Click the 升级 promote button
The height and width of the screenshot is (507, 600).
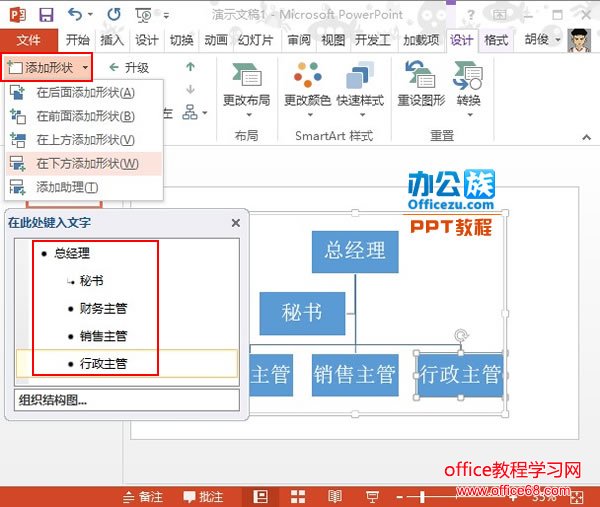129,68
